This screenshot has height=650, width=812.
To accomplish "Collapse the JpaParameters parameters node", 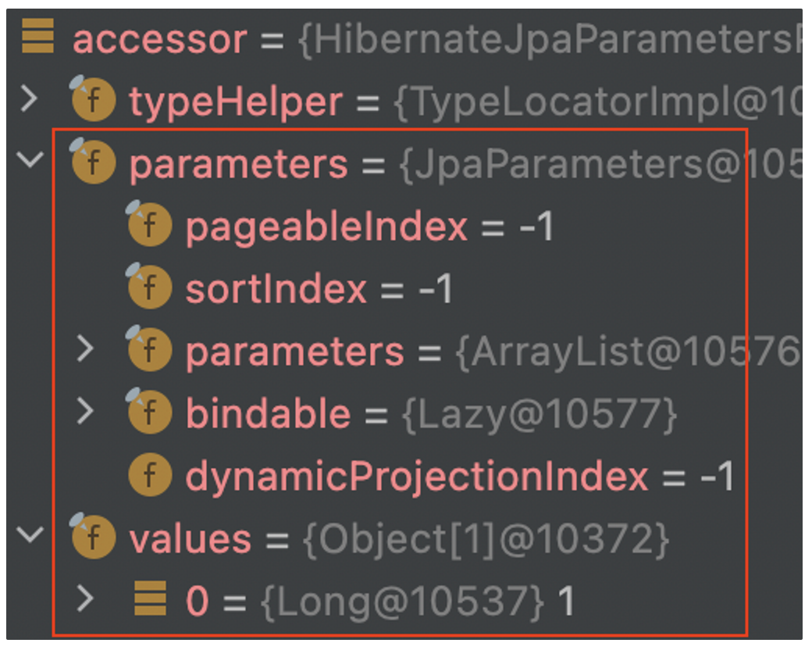I will (x=30, y=159).
